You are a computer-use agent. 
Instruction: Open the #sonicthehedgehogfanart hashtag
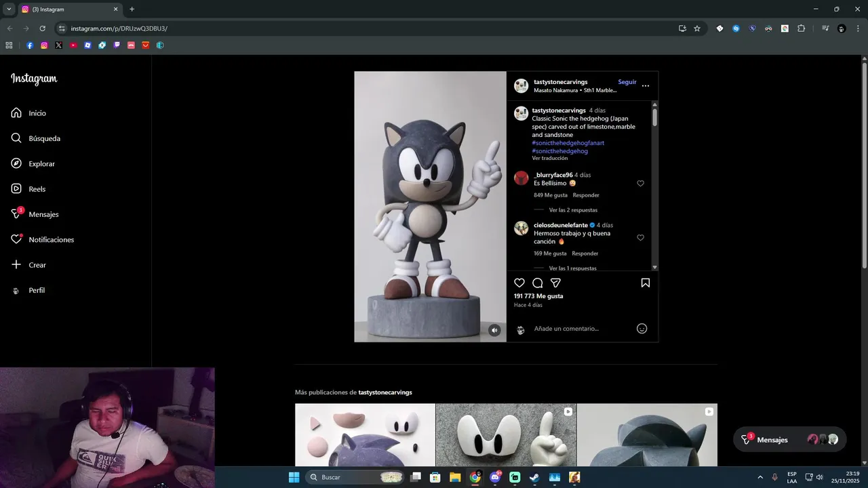568,143
